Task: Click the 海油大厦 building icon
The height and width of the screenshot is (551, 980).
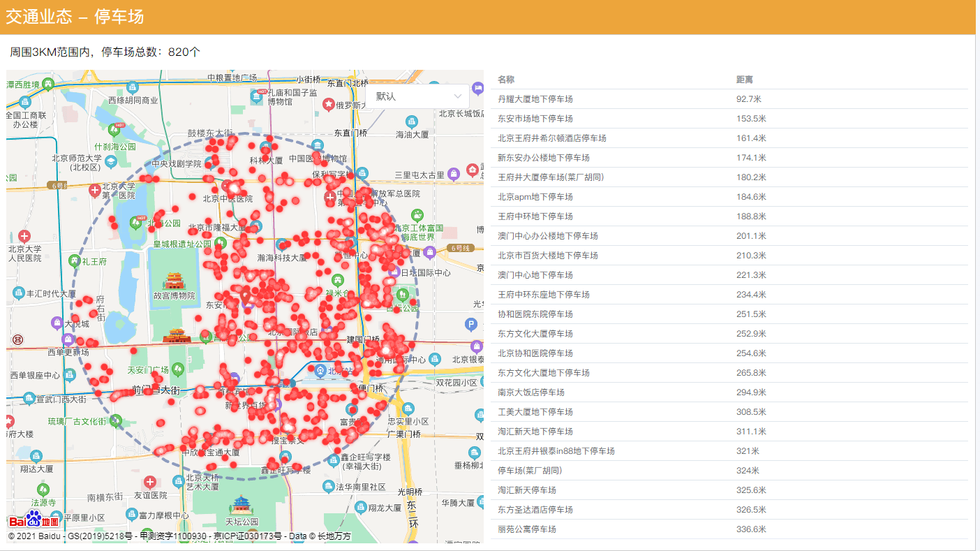Action: pyautogui.click(x=412, y=122)
